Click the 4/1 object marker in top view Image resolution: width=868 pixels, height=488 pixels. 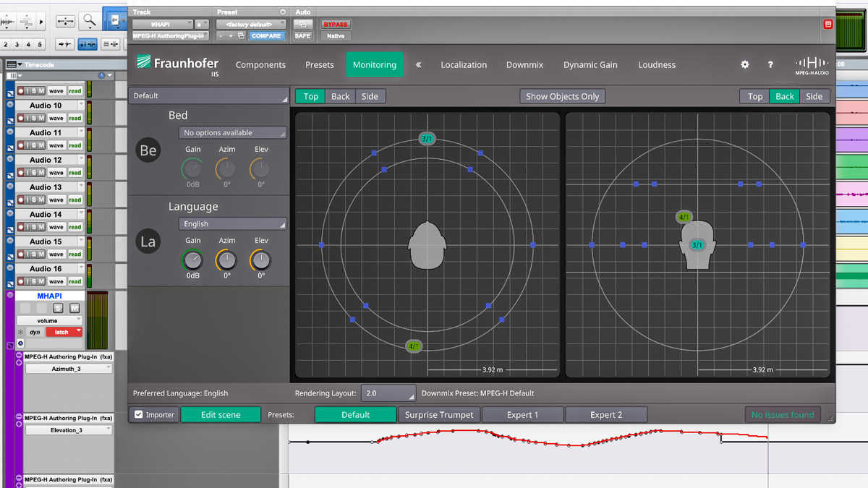(414, 346)
